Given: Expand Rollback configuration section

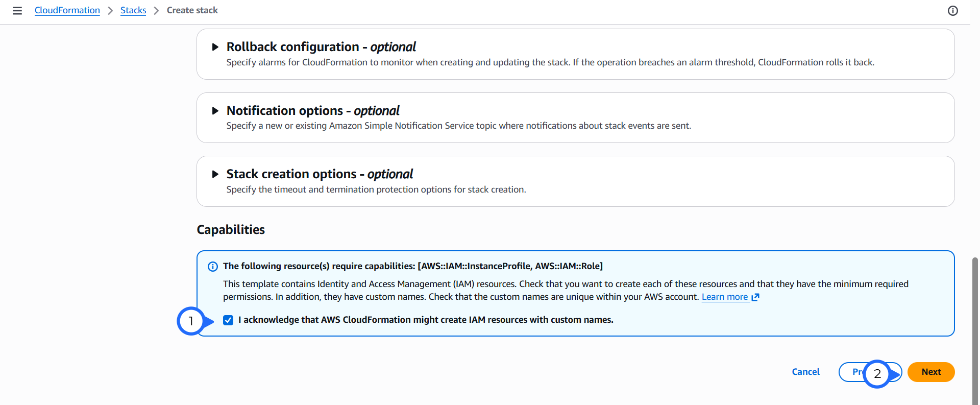Looking at the screenshot, I should pyautogui.click(x=215, y=47).
